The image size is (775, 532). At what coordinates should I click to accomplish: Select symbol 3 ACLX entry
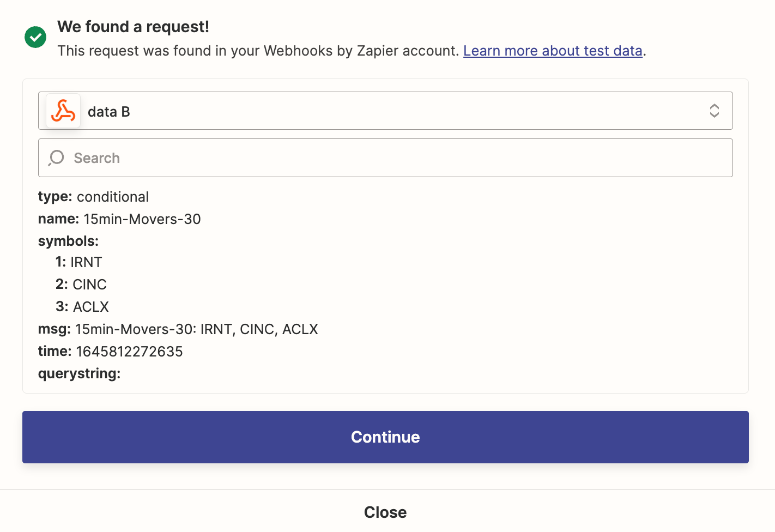pos(82,307)
